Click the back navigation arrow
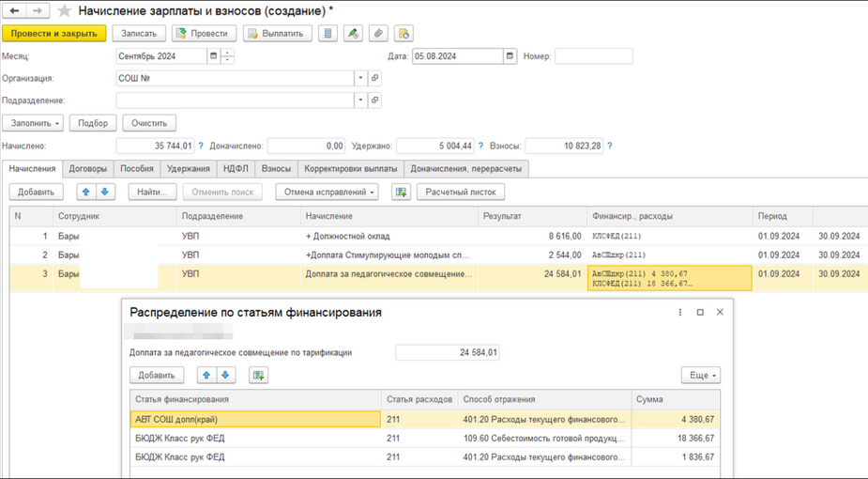868x479 pixels. pyautogui.click(x=14, y=10)
